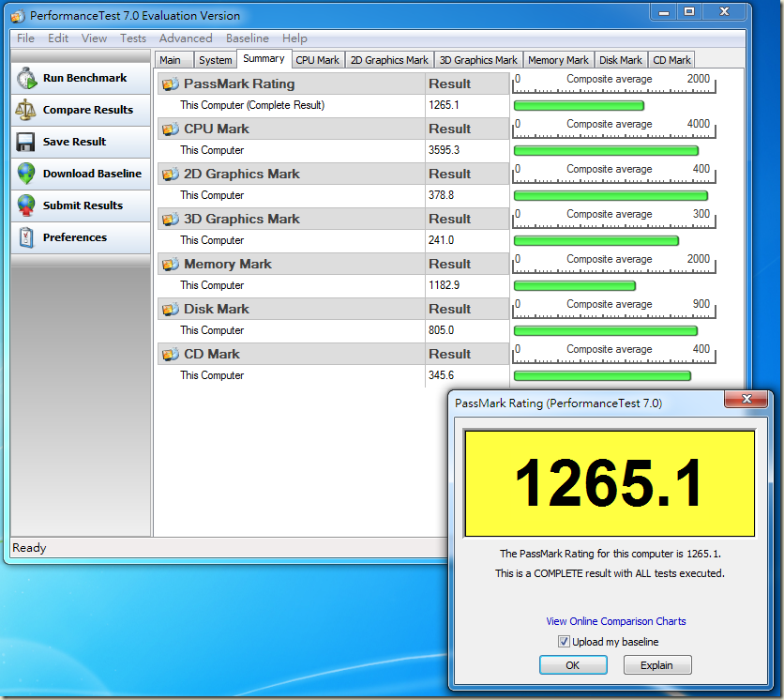The width and height of the screenshot is (784, 700).
Task: Open the View menu
Action: pos(94,38)
